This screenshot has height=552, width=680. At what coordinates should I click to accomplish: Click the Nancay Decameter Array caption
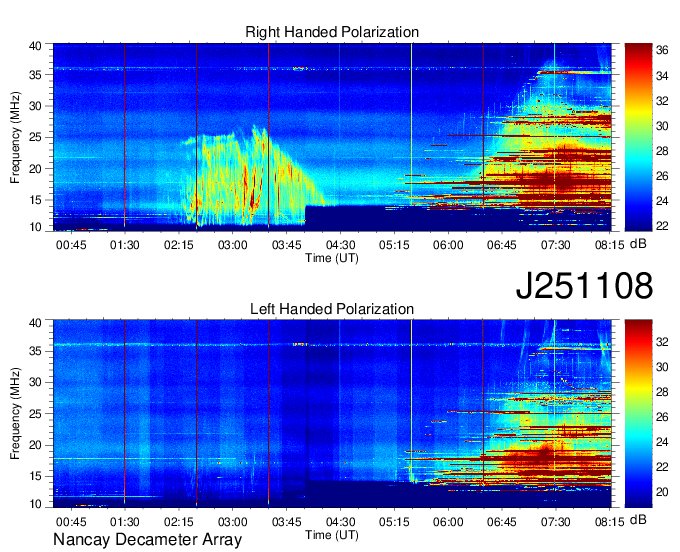pos(147,541)
